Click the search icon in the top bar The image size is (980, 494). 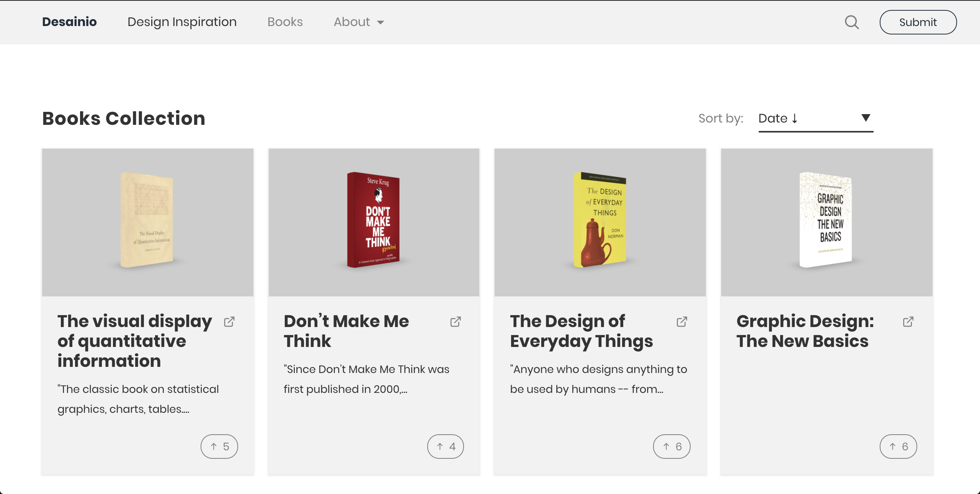pos(851,22)
